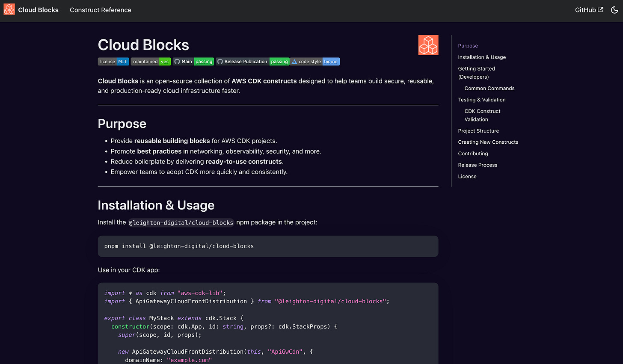Screen dimensions: 623x364
Task: Click the export class MyStack code line
Action: (174, 318)
